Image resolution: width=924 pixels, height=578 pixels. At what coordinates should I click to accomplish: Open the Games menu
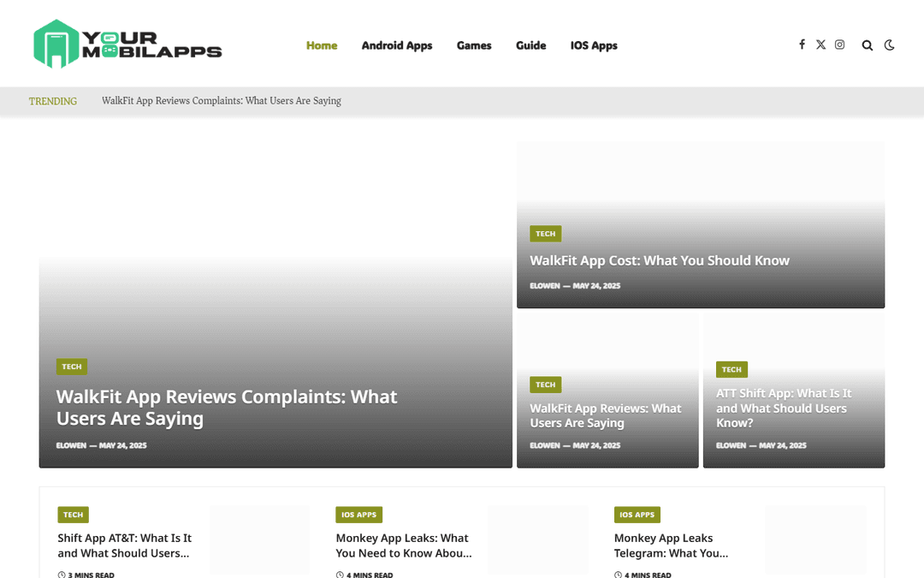point(474,45)
